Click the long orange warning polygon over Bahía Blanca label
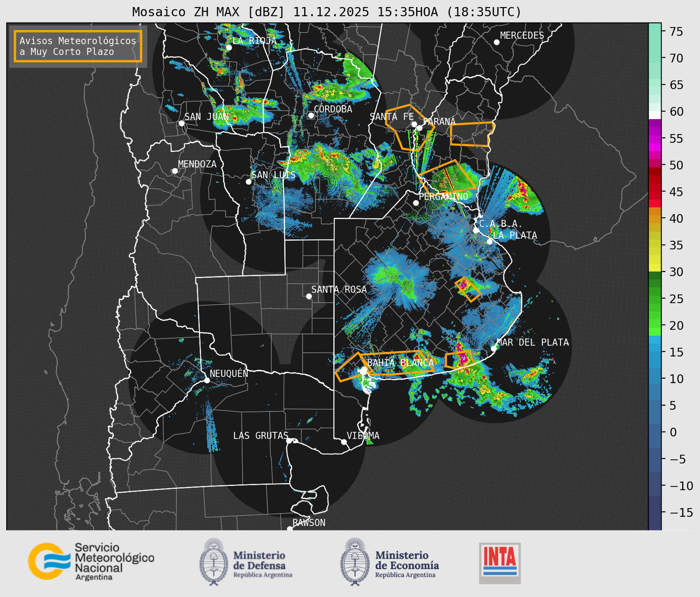 coord(397,364)
